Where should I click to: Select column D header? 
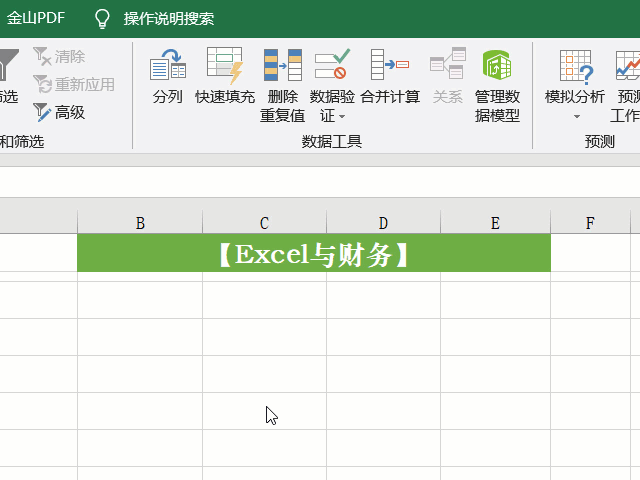[383, 223]
